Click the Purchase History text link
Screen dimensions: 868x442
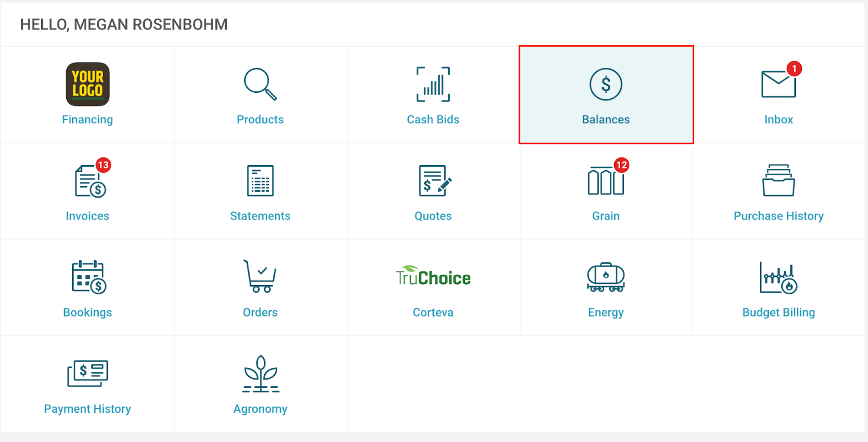click(x=778, y=216)
